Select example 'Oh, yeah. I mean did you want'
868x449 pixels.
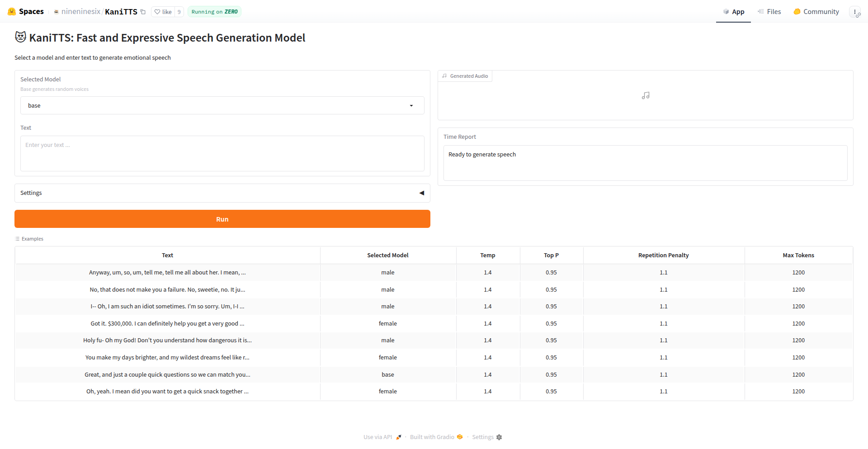pyautogui.click(x=167, y=391)
